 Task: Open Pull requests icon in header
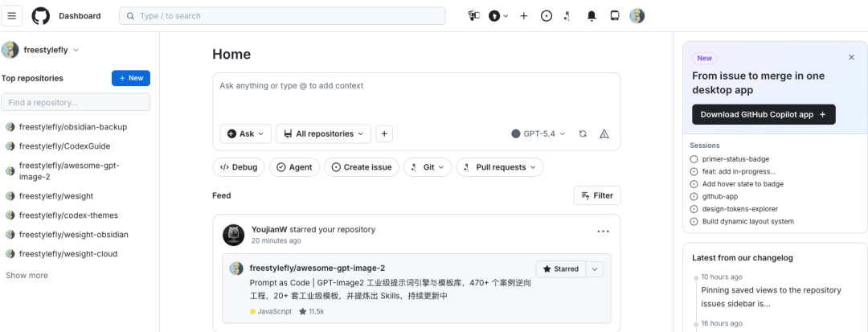(567, 16)
